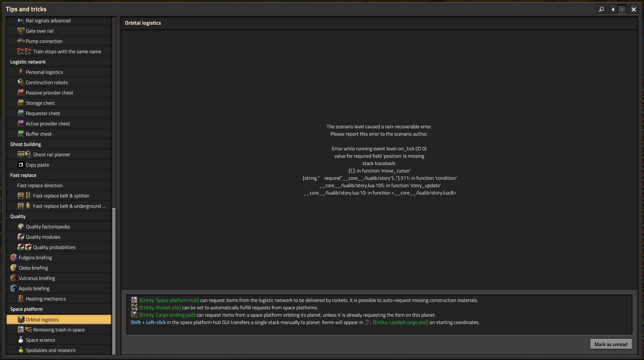Click the search magnifier icon in title bar

point(601,9)
